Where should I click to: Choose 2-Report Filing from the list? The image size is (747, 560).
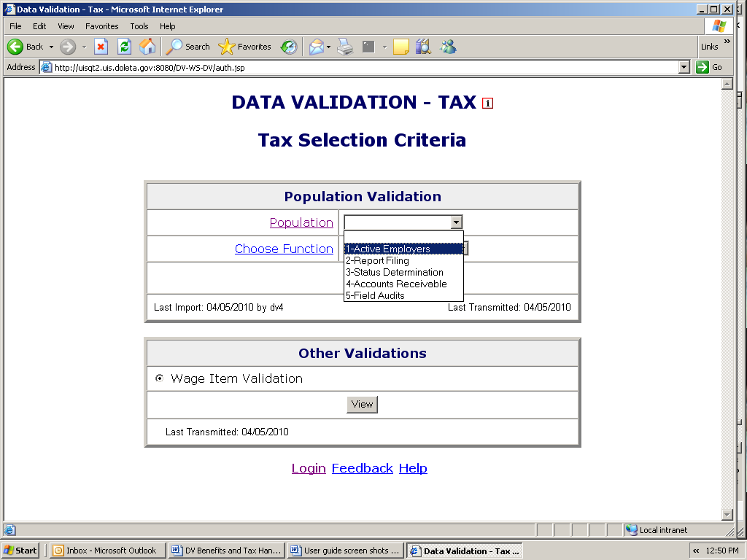click(x=403, y=260)
